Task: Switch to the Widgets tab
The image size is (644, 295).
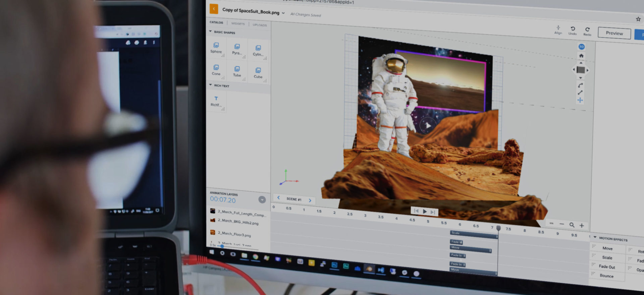Action: 238,24
